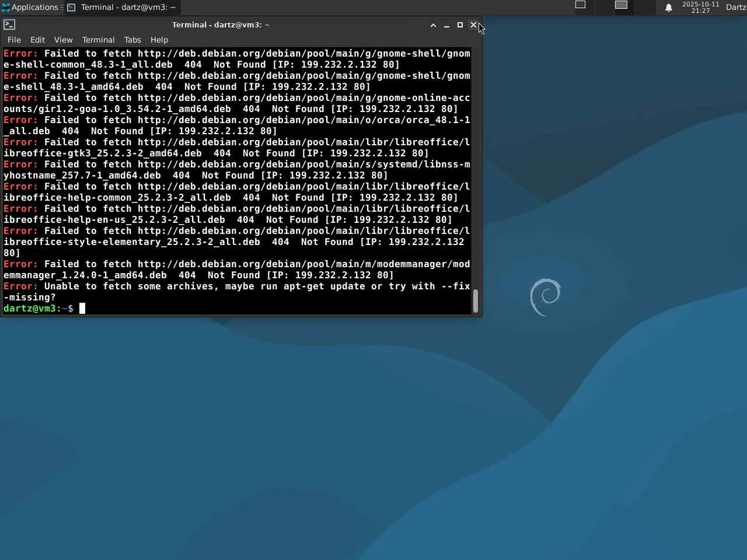The width and height of the screenshot is (747, 560).
Task: Click the dartz@vm3:~$ command prompt
Action: [x=39, y=308]
